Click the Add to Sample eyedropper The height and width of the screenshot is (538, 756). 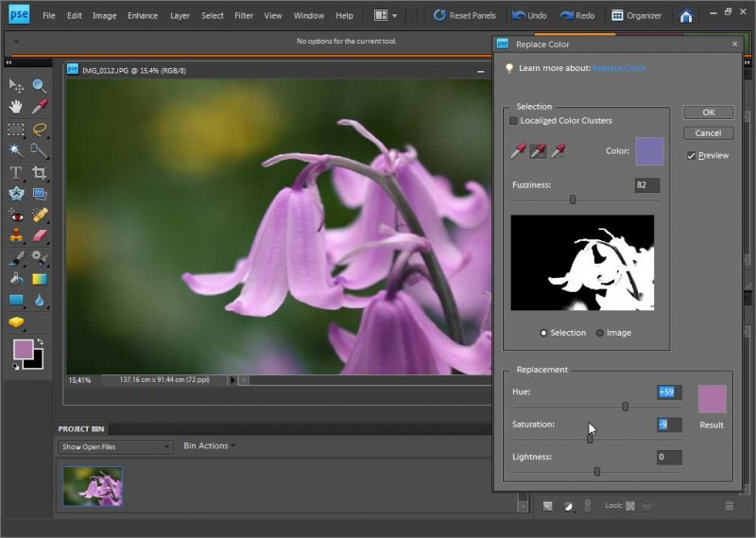tap(538, 151)
